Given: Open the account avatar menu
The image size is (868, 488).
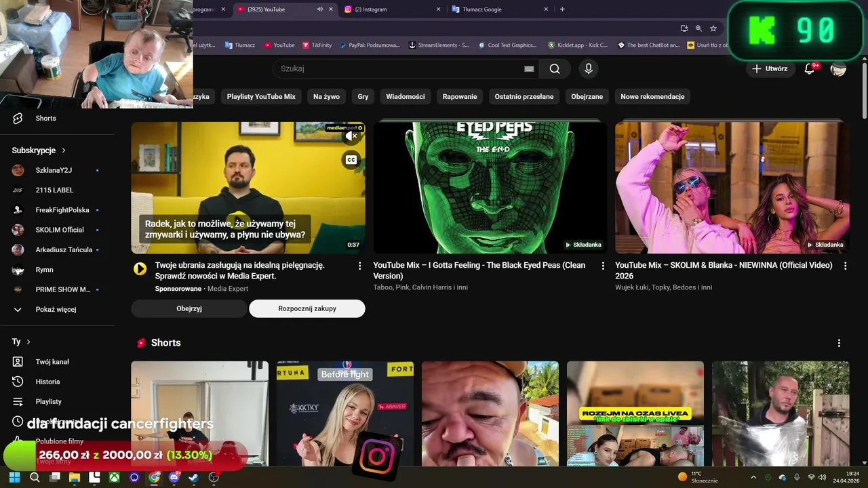Looking at the screenshot, I should (x=838, y=68).
